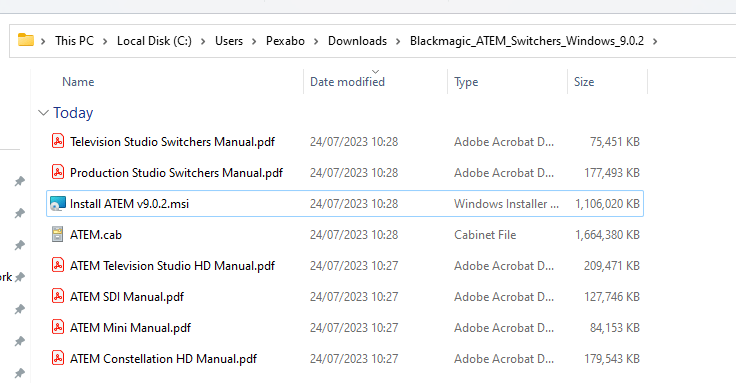Image resolution: width=736 pixels, height=383 pixels.
Task: Expand the chevron after Downloads in the address bar
Action: pyautogui.click(x=398, y=41)
